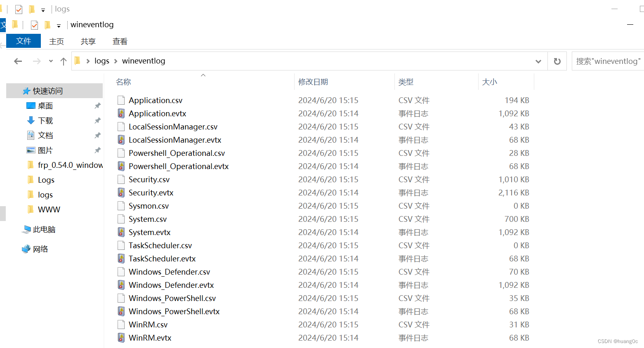Click the LocalSessionManager.evtx event log icon
Screen dimensions: 644x348
coord(121,140)
